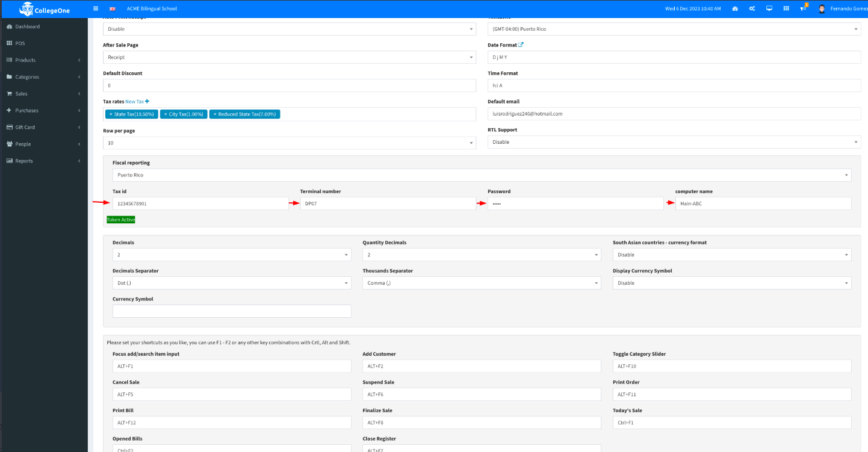This screenshot has width=868, height=452.
Task: Open South Asian currency format dropdown
Action: pyautogui.click(x=732, y=255)
